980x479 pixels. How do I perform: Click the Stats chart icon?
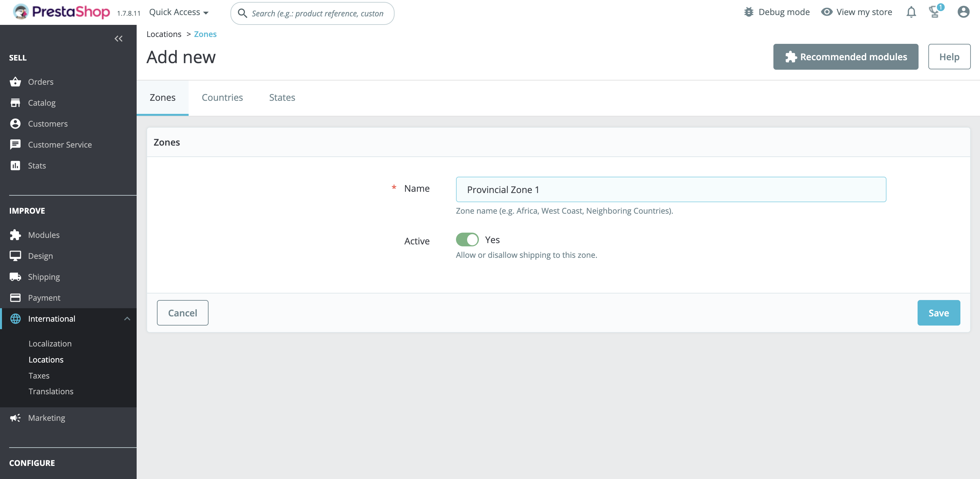click(x=15, y=165)
